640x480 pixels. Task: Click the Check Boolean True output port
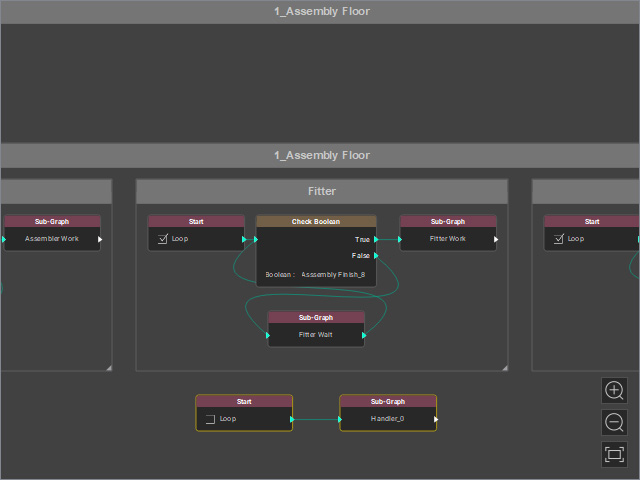point(376,239)
